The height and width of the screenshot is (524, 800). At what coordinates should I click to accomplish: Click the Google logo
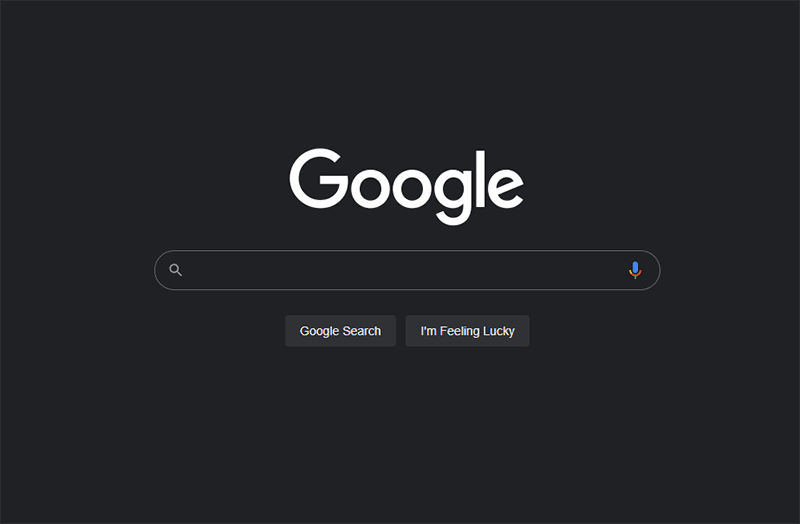pos(407,187)
